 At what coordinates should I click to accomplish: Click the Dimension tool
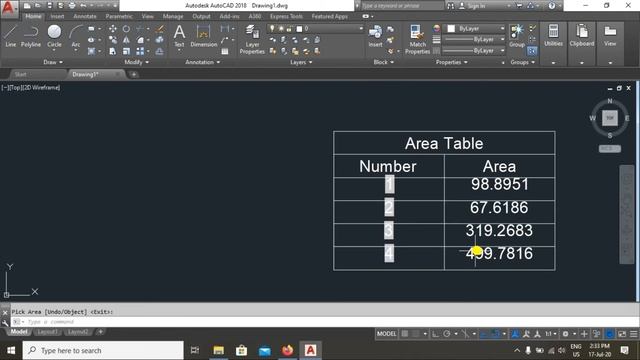click(x=203, y=36)
